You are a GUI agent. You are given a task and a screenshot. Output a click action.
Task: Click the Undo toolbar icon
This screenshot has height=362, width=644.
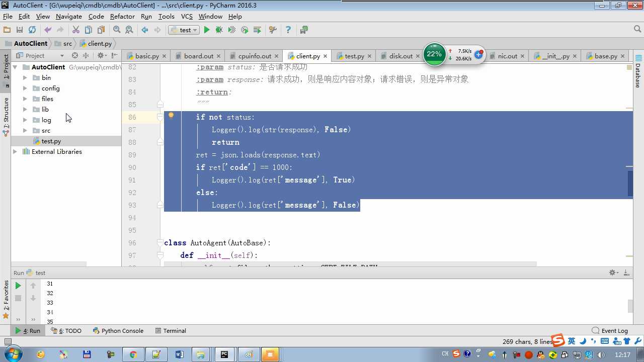48,30
